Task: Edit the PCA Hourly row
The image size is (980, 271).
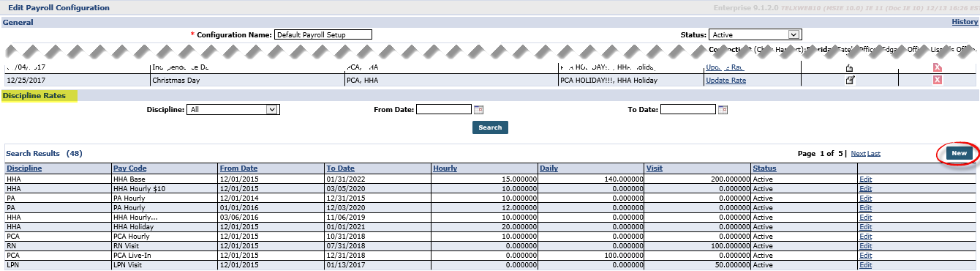Action: tap(866, 236)
